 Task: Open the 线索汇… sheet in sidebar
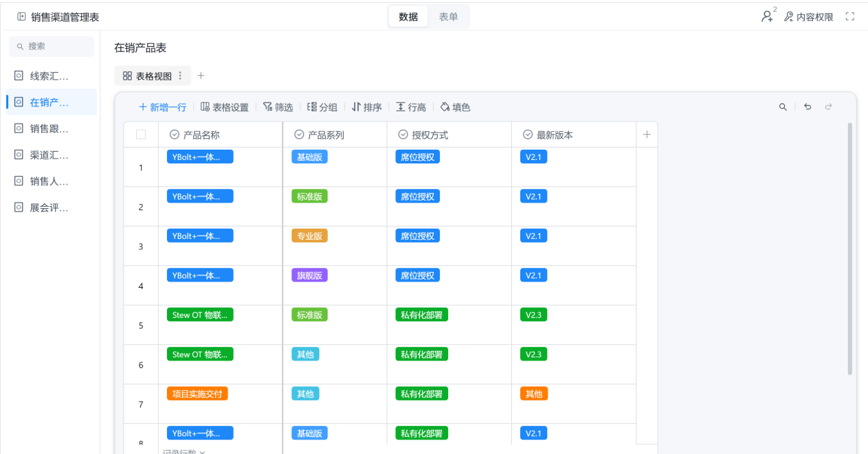click(x=52, y=76)
